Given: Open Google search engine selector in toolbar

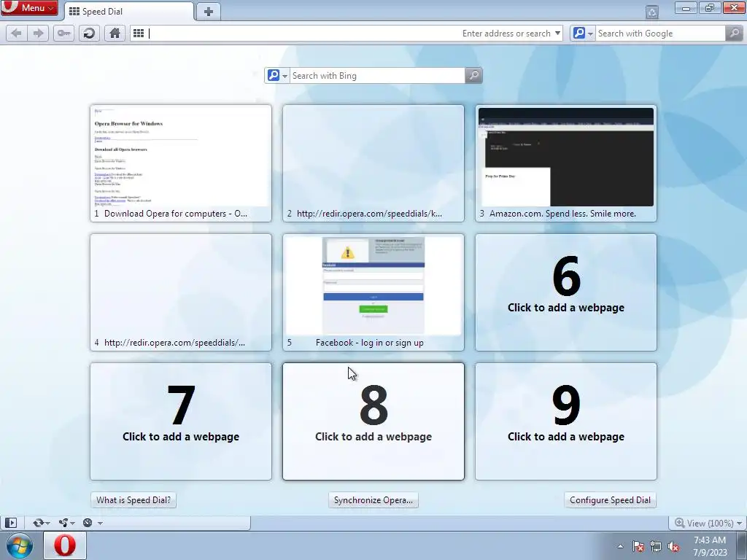Looking at the screenshot, I should 583,34.
